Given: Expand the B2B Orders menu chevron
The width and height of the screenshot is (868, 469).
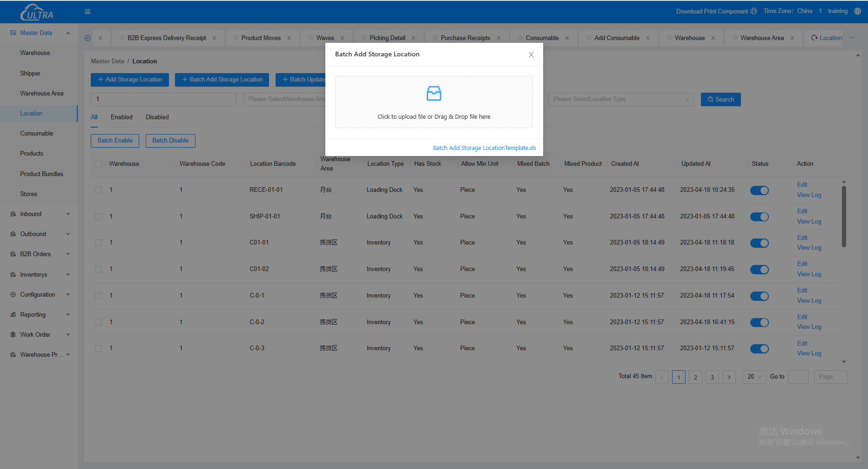Looking at the screenshot, I should [x=68, y=254].
